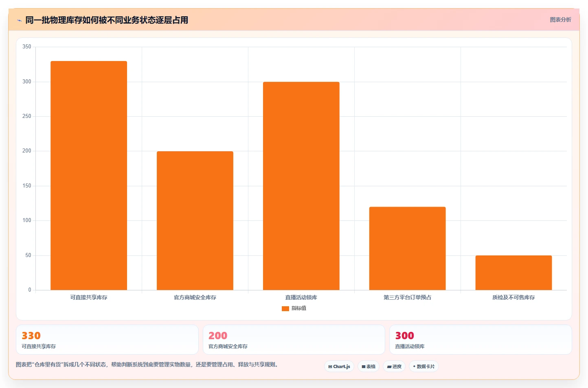The image size is (588, 388).
Task: Toggle the 指标值 legend color swatch
Action: 285,309
